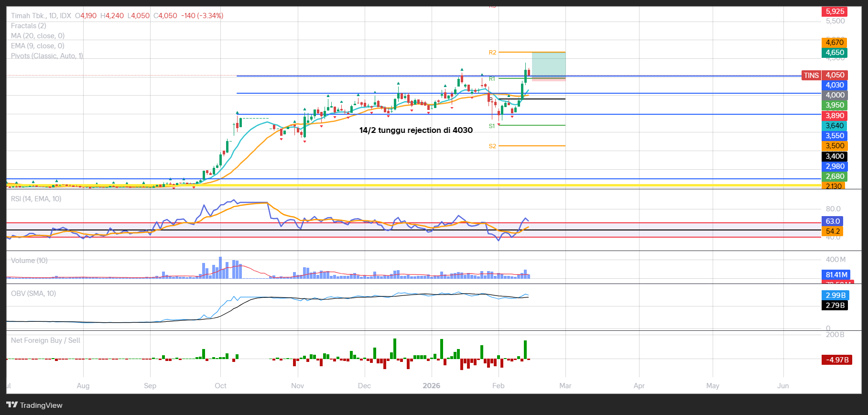Click the TradingView logo icon
Screen dimensions: 868x415
(x=12, y=405)
